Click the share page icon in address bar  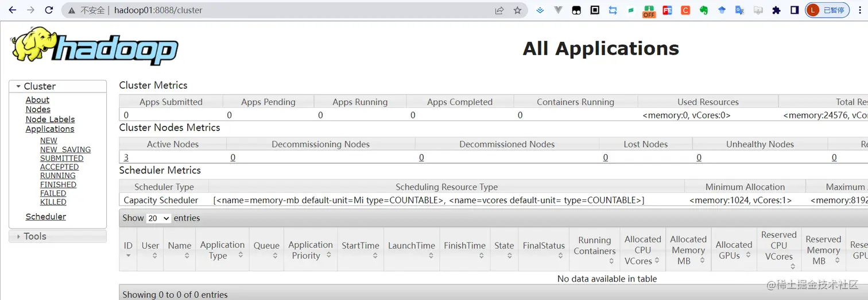(499, 10)
